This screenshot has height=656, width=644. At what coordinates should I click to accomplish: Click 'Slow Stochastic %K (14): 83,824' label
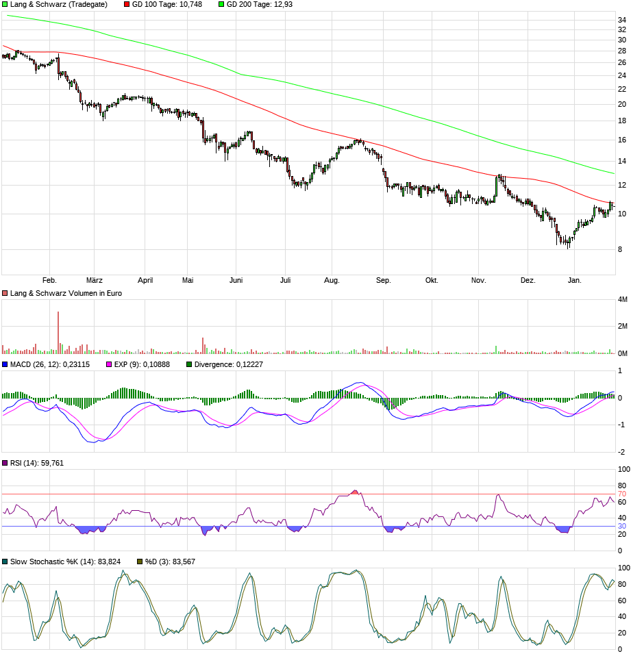tap(65, 562)
